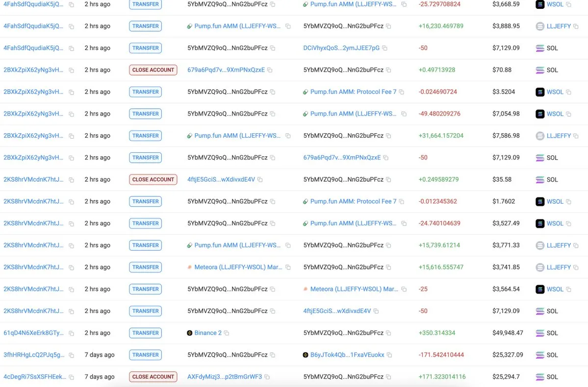Image resolution: width=588 pixels, height=387 pixels.
Task: Select the amount +171.323014116
Action: [x=442, y=377]
